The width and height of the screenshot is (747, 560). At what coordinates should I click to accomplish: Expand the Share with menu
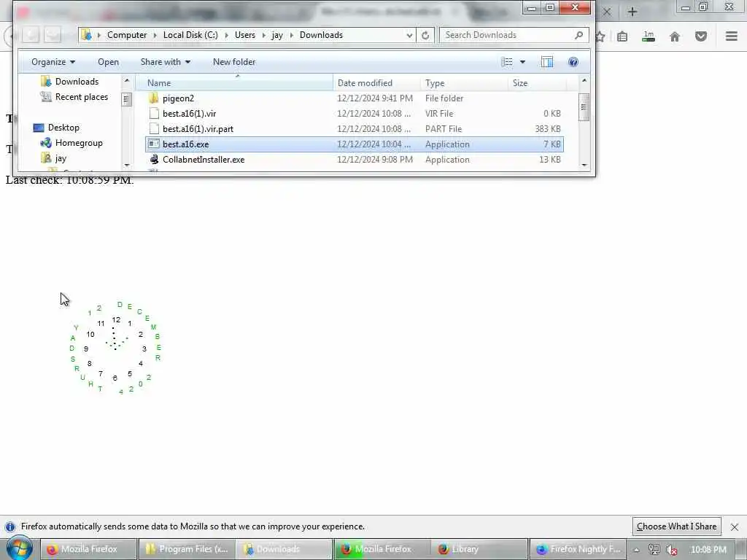click(x=166, y=62)
